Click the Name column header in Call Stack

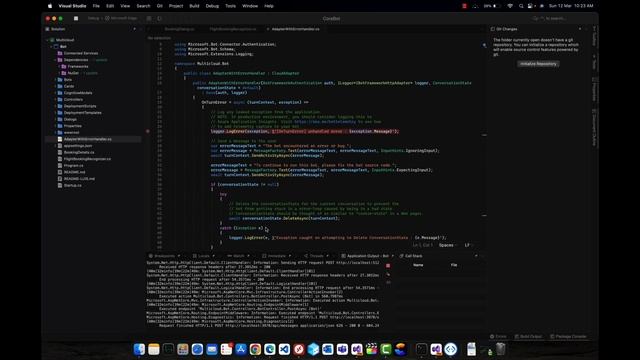[x=418, y=265]
